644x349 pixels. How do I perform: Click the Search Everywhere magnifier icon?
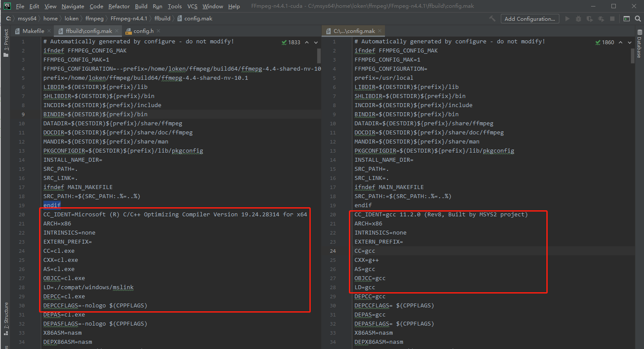pos(638,19)
